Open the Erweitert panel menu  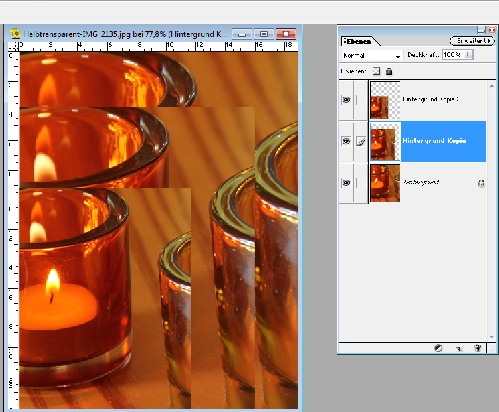(472, 41)
